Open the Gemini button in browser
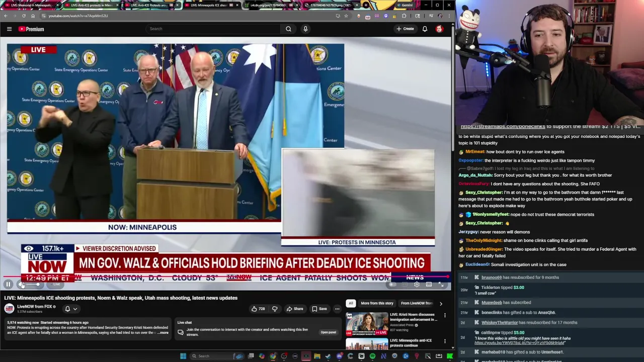This screenshot has height=362, width=644. pos(404,5)
